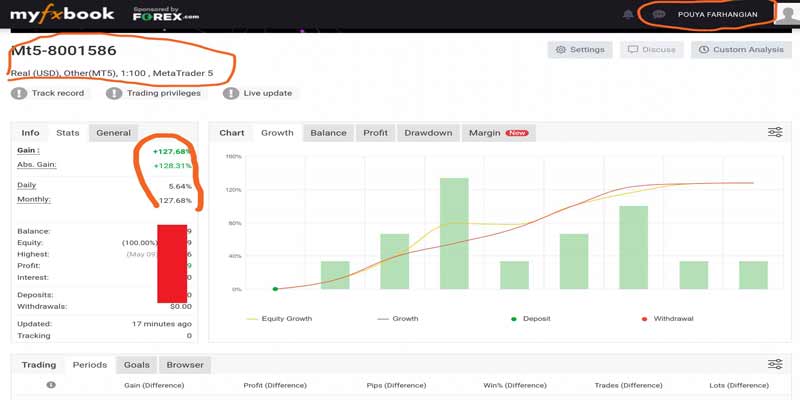Open trading table options sliders icon
The width and height of the screenshot is (800, 400).
(775, 364)
